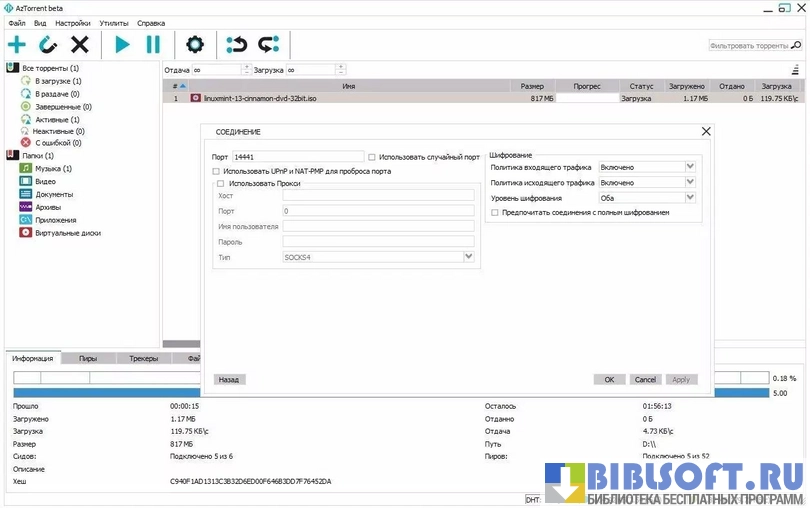The height and width of the screenshot is (508, 810).
Task: Click the port number input field
Action: click(298, 157)
